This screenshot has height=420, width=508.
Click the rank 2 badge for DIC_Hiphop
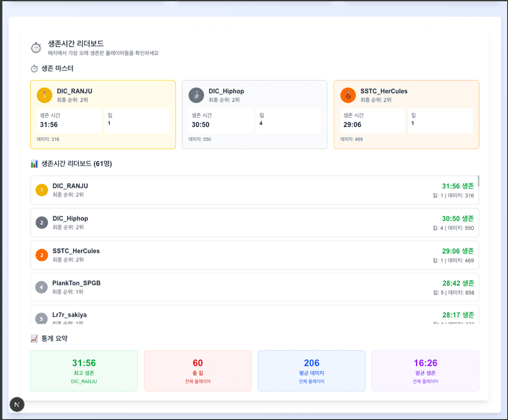(42, 223)
